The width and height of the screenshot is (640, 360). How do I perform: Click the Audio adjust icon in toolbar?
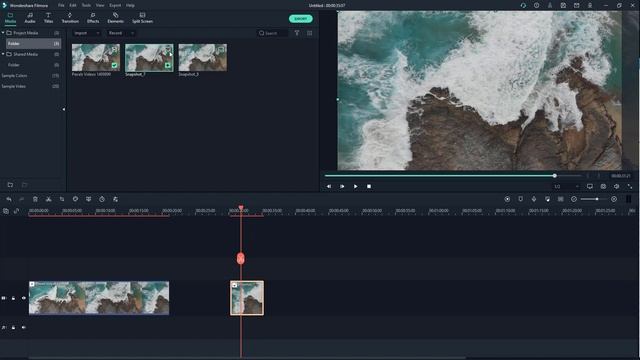coord(116,199)
